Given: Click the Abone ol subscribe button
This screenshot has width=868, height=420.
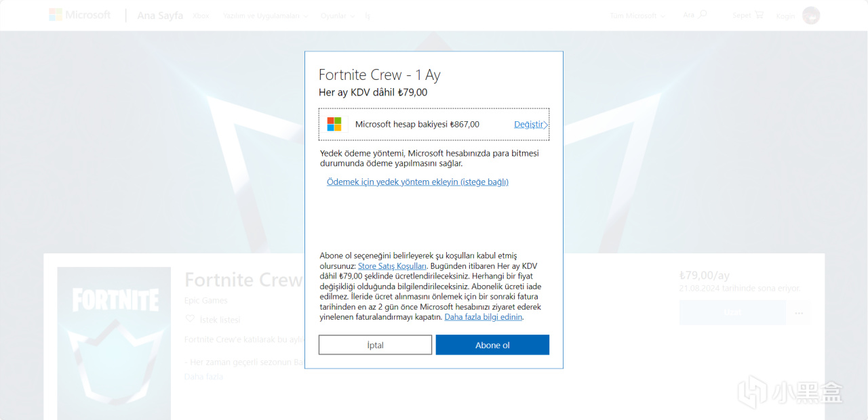Looking at the screenshot, I should point(492,345).
